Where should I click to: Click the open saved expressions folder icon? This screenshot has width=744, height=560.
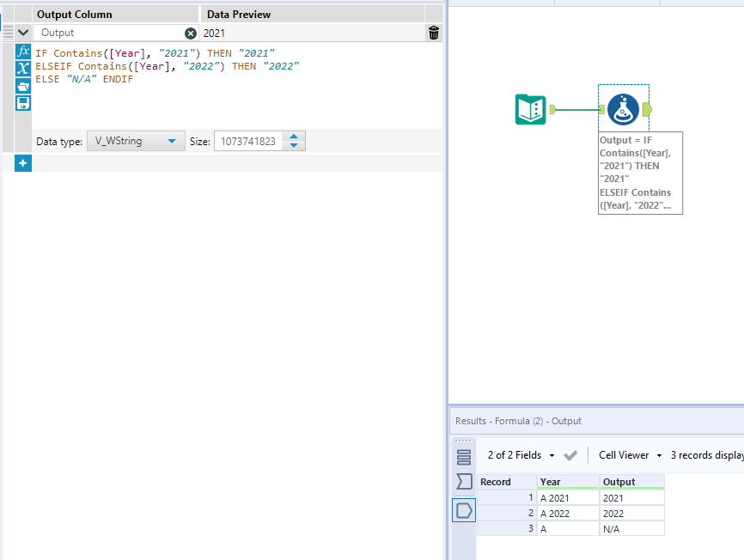pyautogui.click(x=23, y=86)
